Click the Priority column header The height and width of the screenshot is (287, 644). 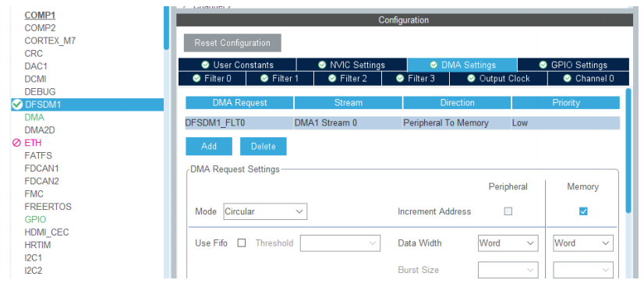[566, 103]
